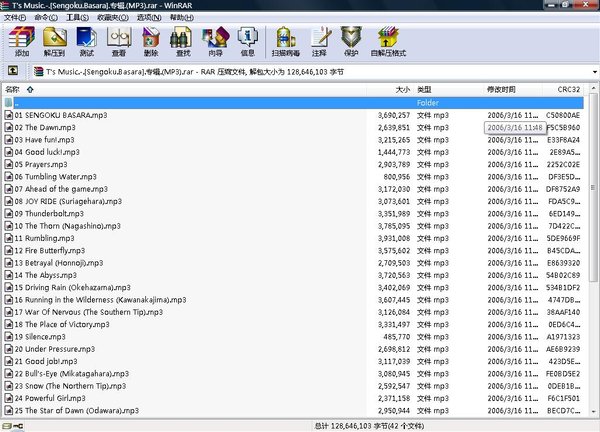The width and height of the screenshot is (600, 432).
Task: Open the File (文件) menu
Action: click(x=15, y=18)
